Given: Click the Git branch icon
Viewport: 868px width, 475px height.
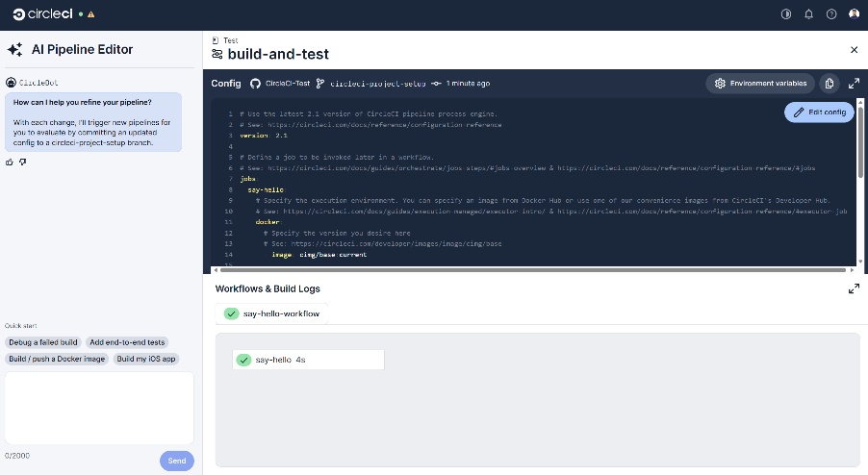Looking at the screenshot, I should pyautogui.click(x=319, y=84).
